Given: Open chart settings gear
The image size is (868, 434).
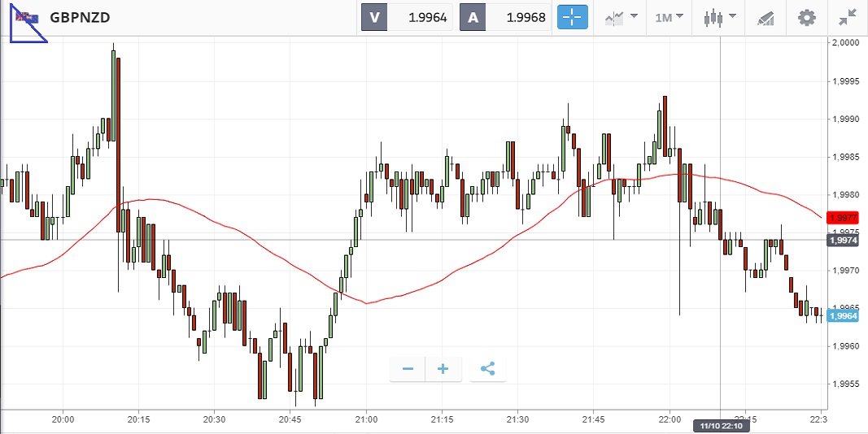Looking at the screenshot, I should click(806, 17).
